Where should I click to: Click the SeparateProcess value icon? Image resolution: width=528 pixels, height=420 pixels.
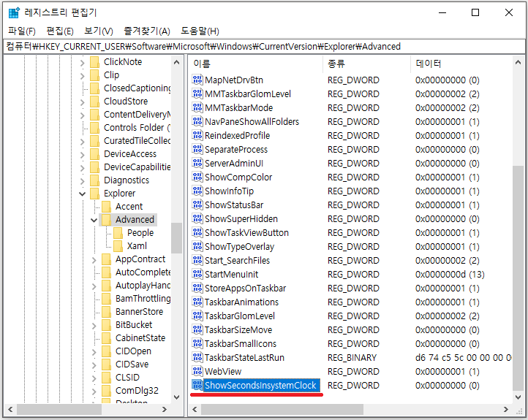[x=197, y=149]
